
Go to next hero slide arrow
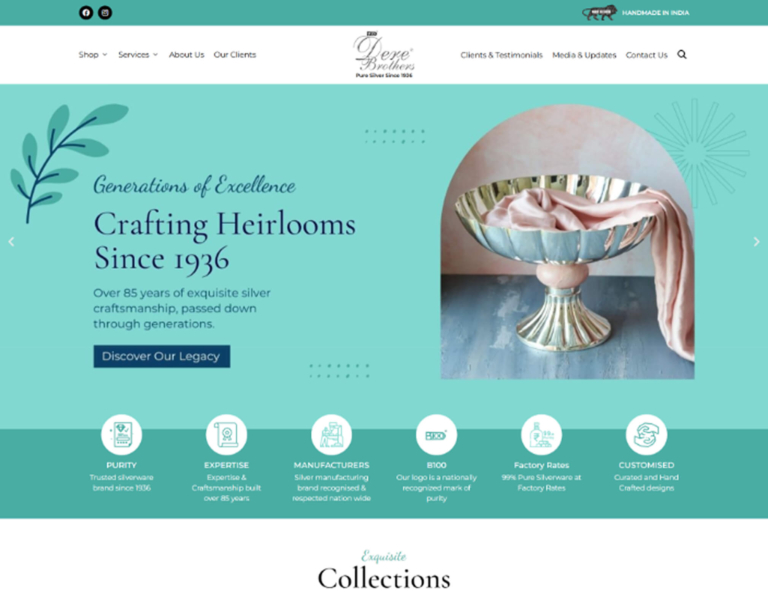click(756, 241)
